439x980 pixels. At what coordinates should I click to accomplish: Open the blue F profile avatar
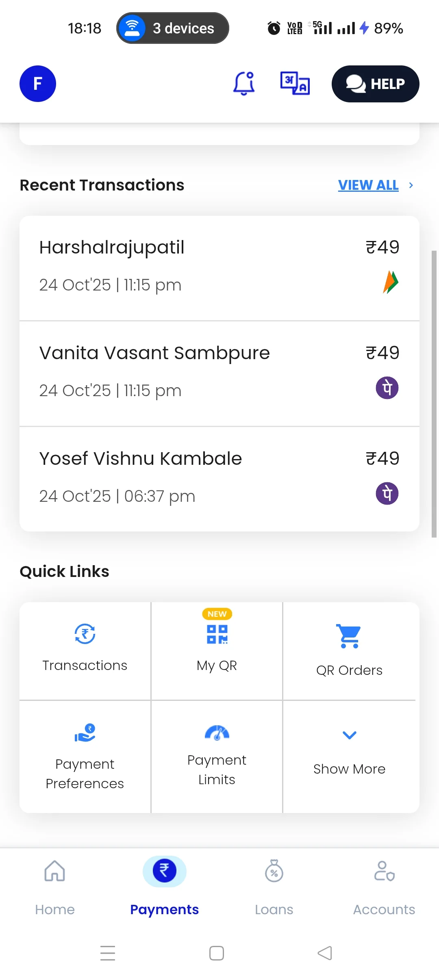coord(38,84)
